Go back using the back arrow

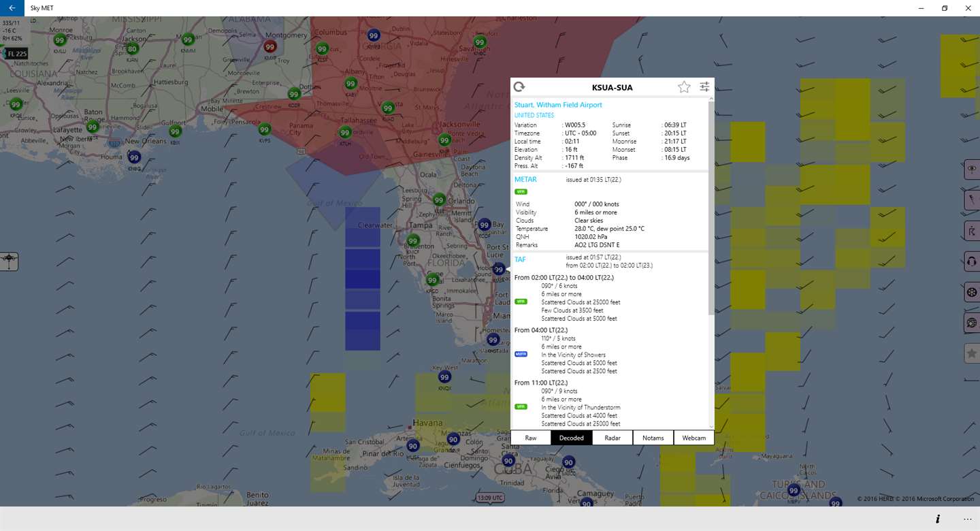(x=12, y=8)
